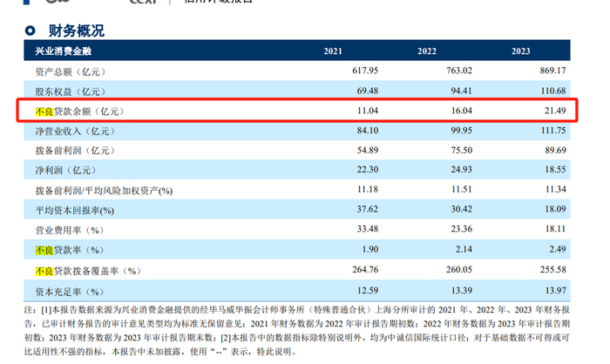610x364 pixels.
Task: Click value 11.34 in the table
Action: (x=555, y=189)
